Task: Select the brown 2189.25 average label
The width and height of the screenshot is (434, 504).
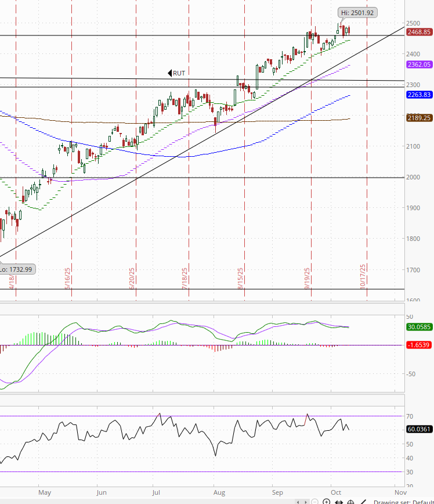Action: click(x=419, y=118)
